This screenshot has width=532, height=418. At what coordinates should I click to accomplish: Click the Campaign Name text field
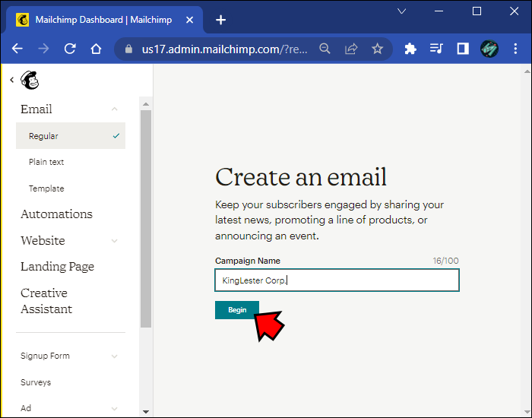[x=337, y=280]
